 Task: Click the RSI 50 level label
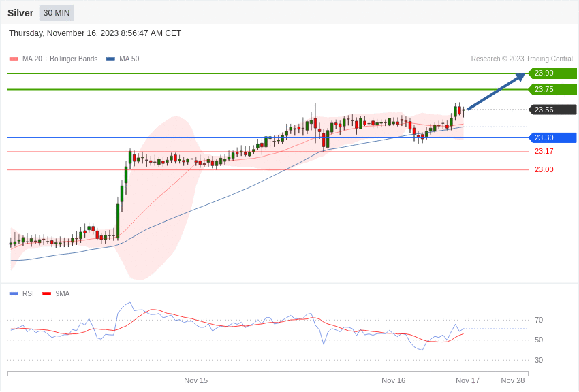pyautogui.click(x=539, y=340)
